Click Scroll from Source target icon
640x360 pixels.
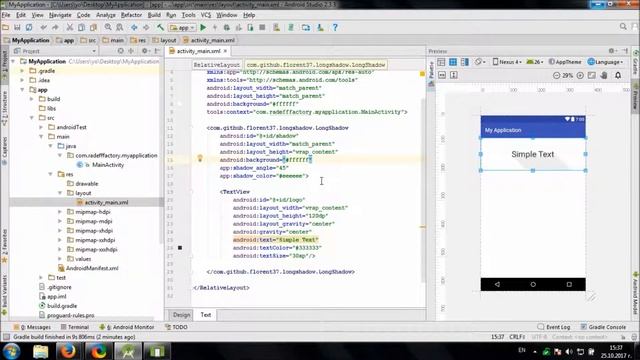tap(120, 51)
